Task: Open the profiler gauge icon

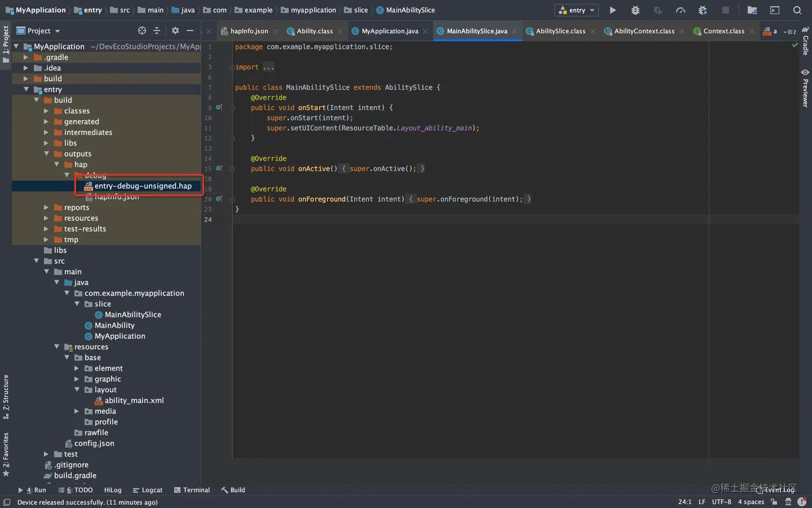Action: click(x=680, y=10)
